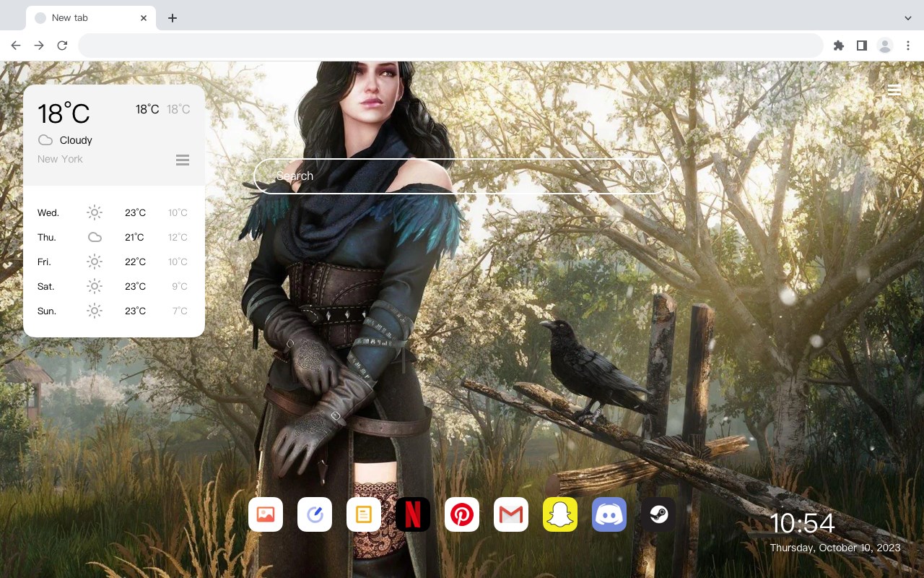
Task: Click the 18°C current temperature
Action: pos(64,113)
